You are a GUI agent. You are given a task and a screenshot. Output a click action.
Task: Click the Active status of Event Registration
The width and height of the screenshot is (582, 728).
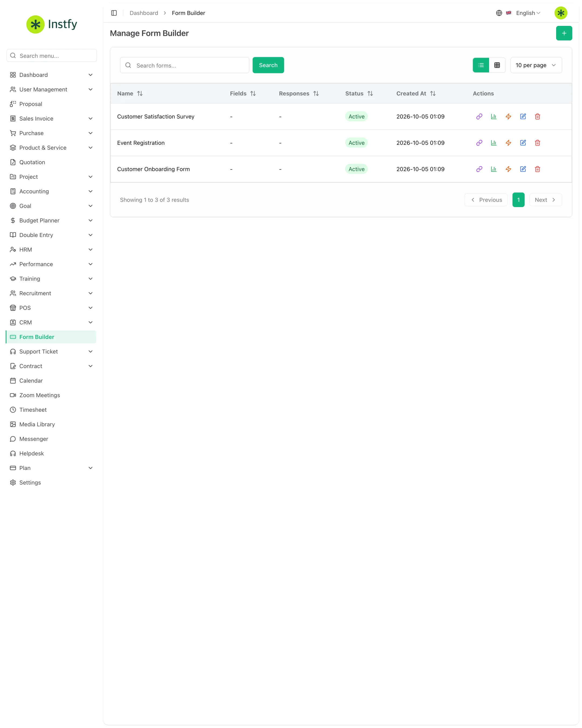click(356, 143)
